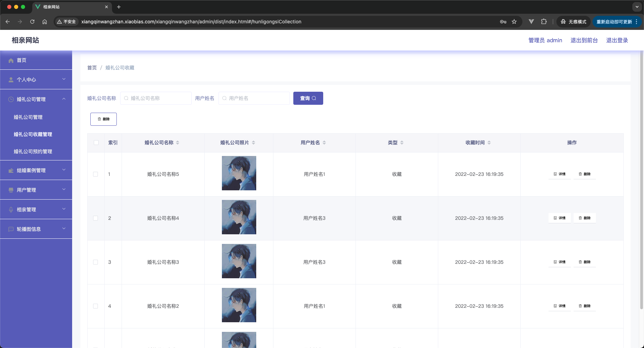Open the password key icon in address bar
This screenshot has height=348, width=644.
pos(503,22)
